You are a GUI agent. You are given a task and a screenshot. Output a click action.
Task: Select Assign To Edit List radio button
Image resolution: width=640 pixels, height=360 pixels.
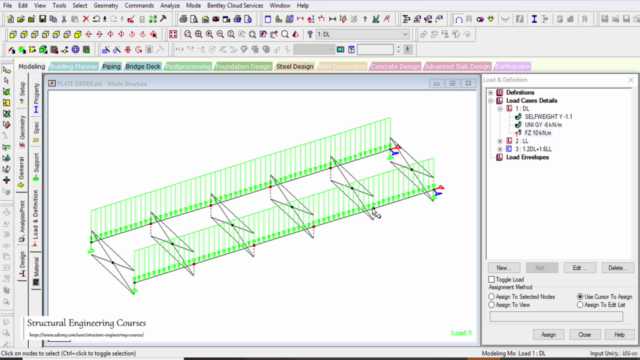coord(580,305)
